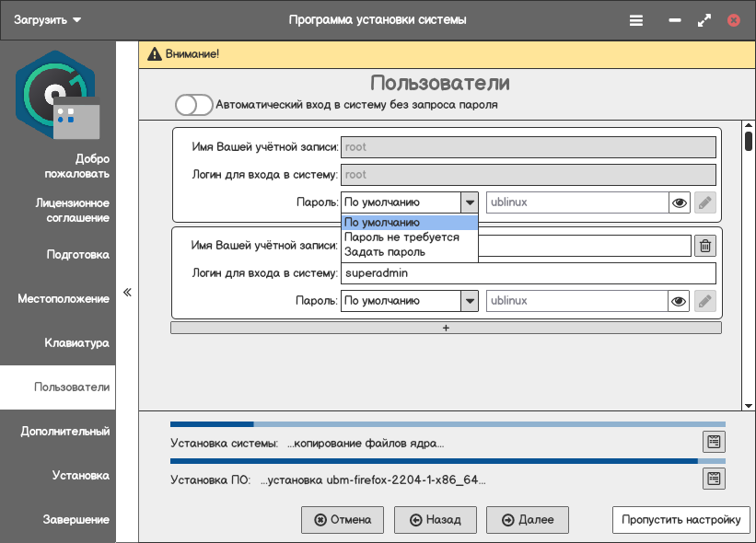Click the Далее button

point(528,520)
